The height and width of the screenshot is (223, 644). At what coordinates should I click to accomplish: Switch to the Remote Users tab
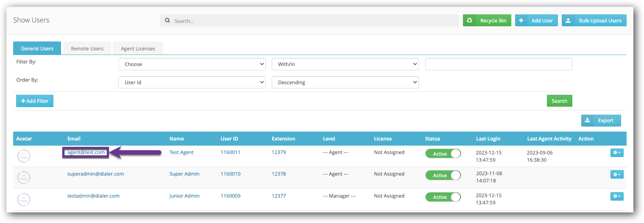pyautogui.click(x=87, y=48)
